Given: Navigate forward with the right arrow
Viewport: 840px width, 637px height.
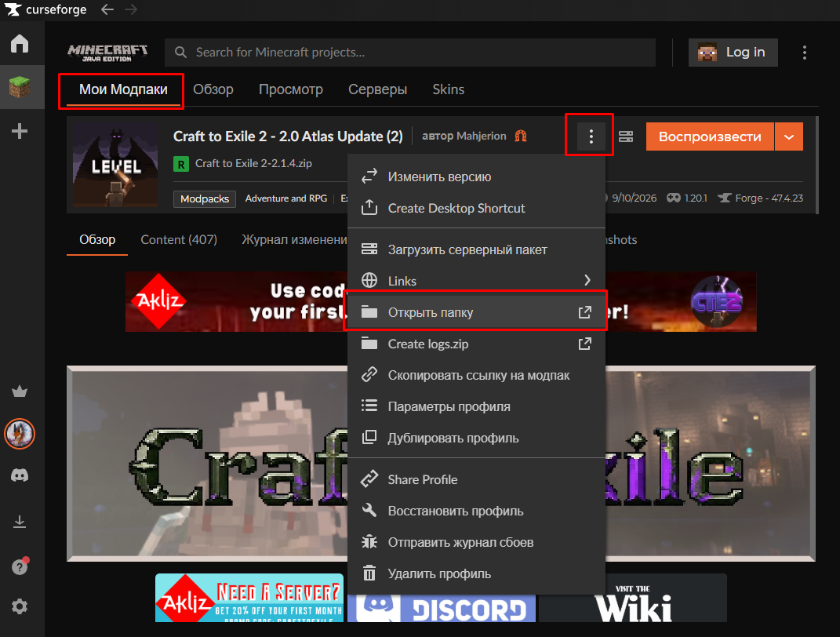Looking at the screenshot, I should tap(131, 9).
